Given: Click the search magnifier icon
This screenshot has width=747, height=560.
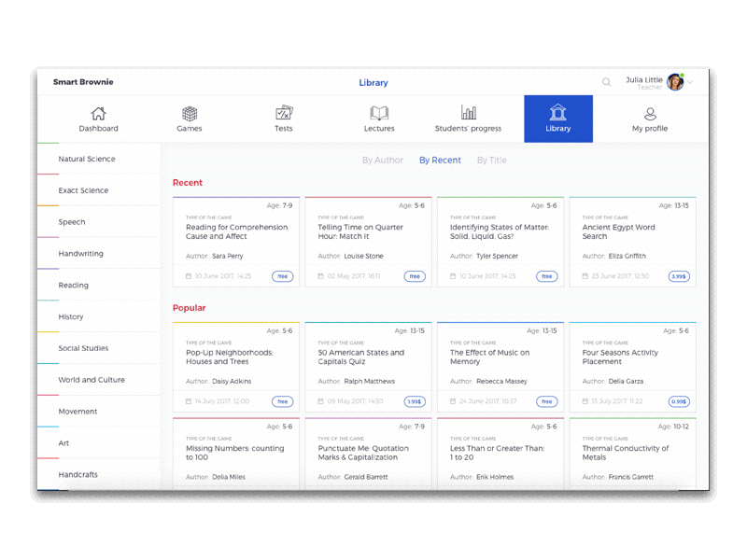Looking at the screenshot, I should 606,82.
